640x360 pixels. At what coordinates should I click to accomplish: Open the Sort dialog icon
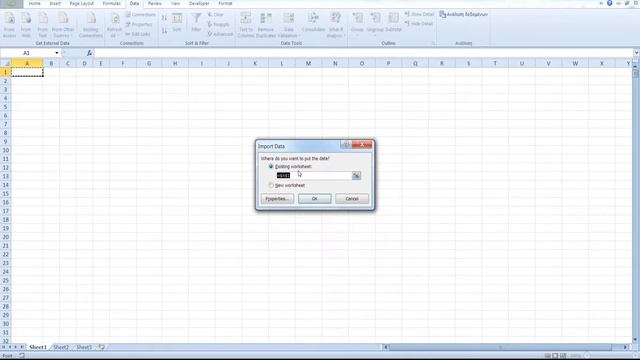[177, 22]
